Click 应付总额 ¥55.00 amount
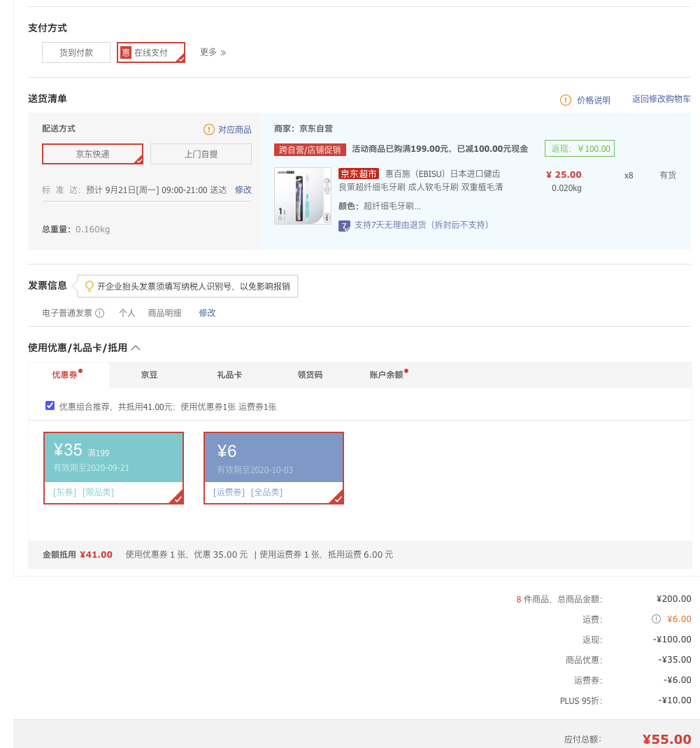This screenshot has width=700, height=748. (x=666, y=740)
